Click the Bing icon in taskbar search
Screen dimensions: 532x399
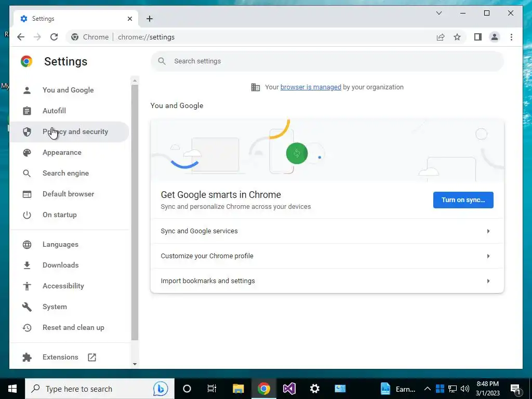[160, 389]
